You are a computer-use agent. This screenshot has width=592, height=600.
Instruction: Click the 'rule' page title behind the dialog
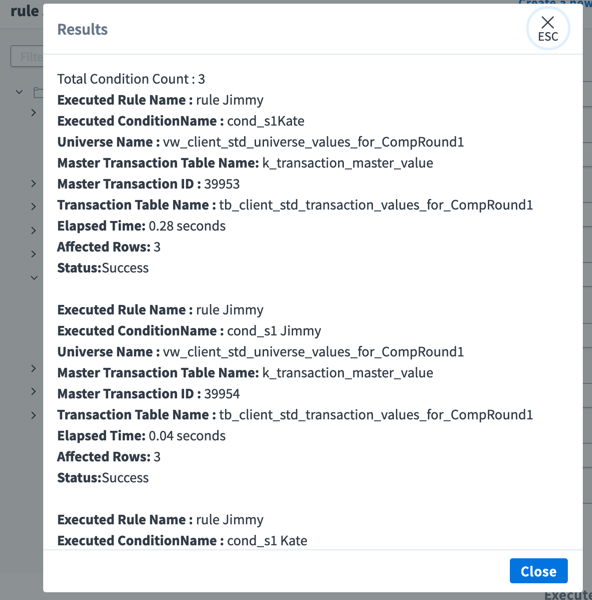click(x=24, y=11)
